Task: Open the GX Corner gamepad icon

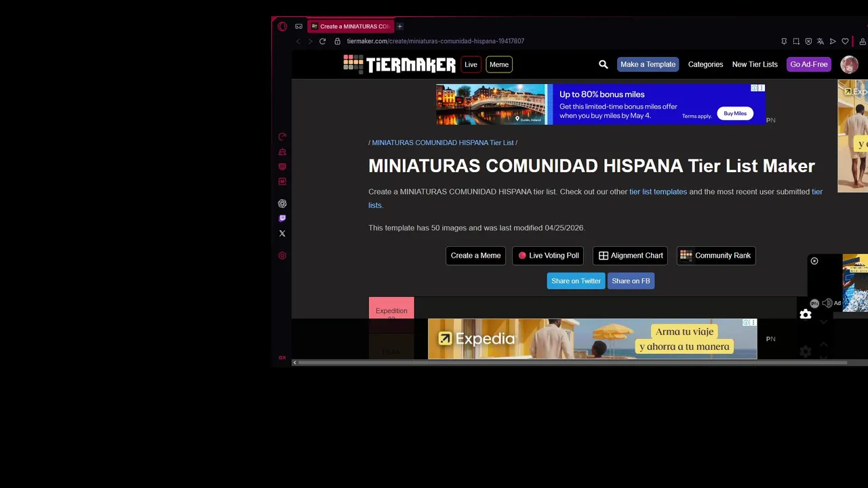Action: (298, 26)
